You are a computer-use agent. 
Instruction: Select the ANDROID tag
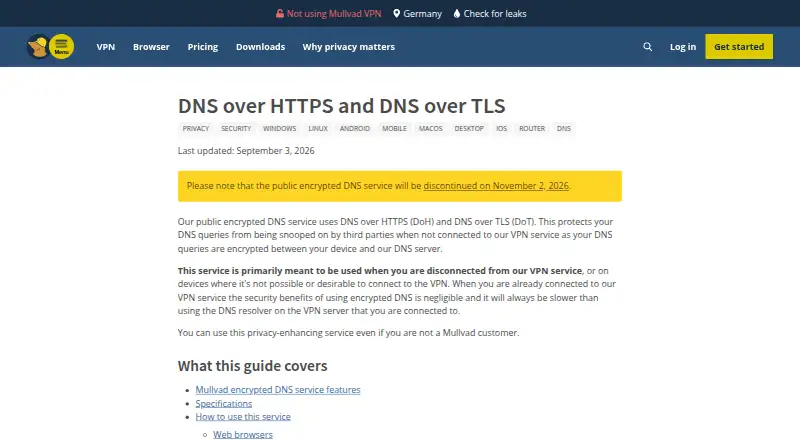pyautogui.click(x=355, y=129)
